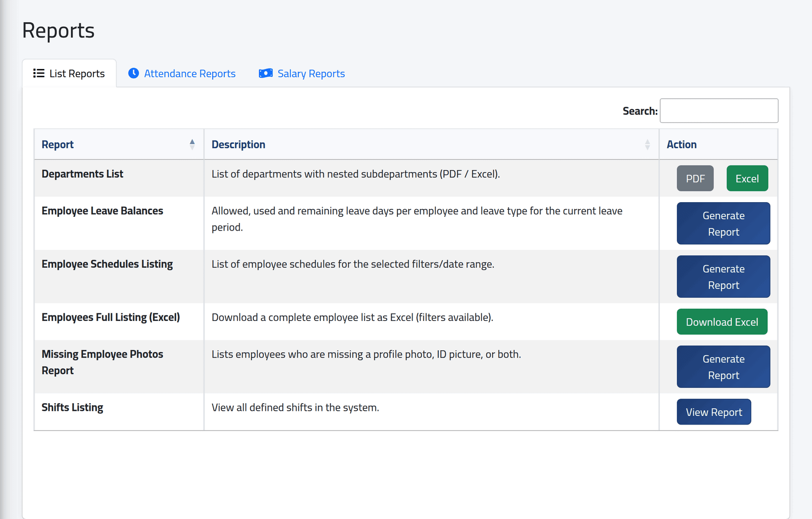Select the 'Employee Leave Balances' row title
The width and height of the screenshot is (812, 519).
click(x=102, y=211)
